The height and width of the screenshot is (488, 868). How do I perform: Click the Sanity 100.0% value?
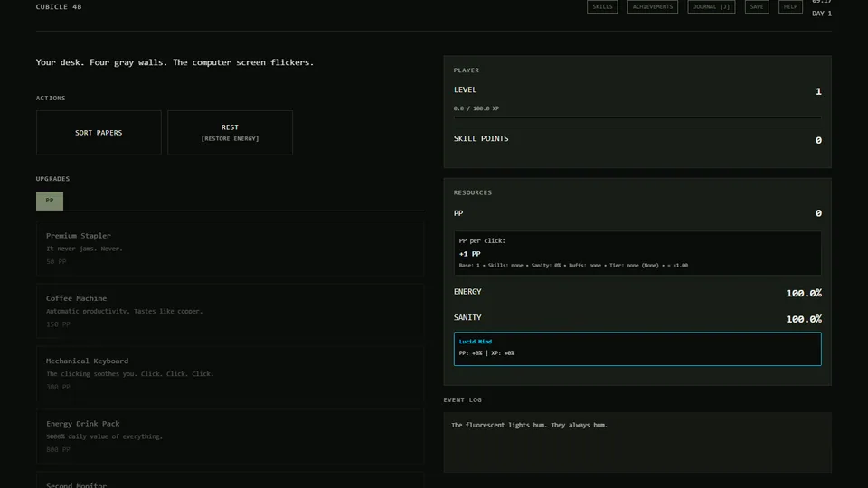point(804,319)
